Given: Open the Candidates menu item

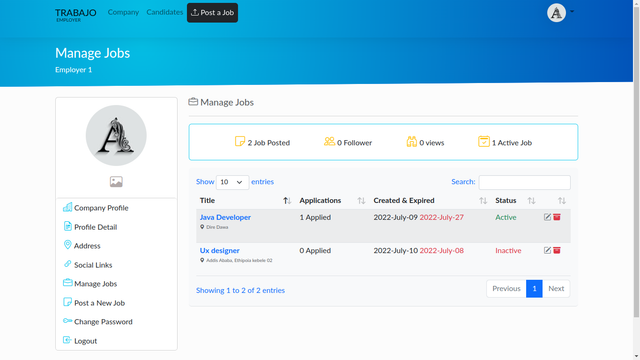Looking at the screenshot, I should tap(164, 12).
